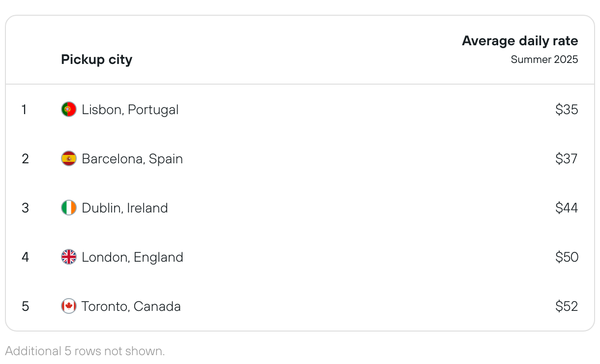Click the Ireland flag icon
The width and height of the screenshot is (600, 364).
[x=69, y=208]
